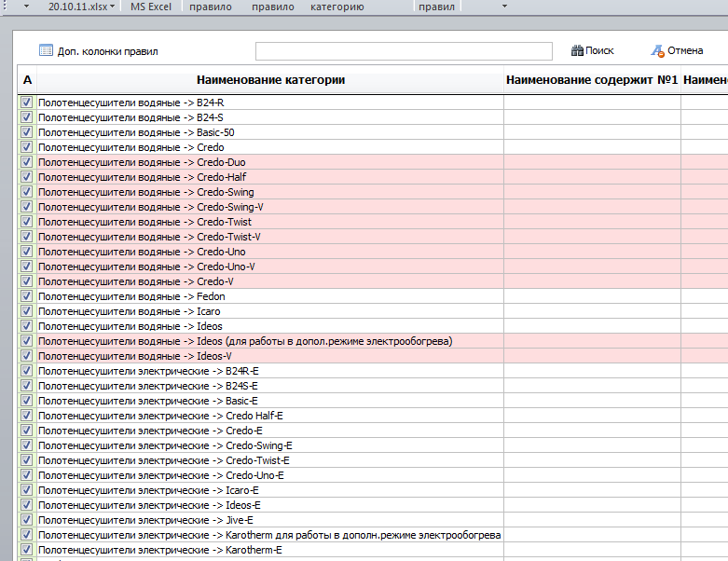Toggle the Credo-Duo row checkbox
The height and width of the screenshot is (561, 728).
tap(26, 162)
